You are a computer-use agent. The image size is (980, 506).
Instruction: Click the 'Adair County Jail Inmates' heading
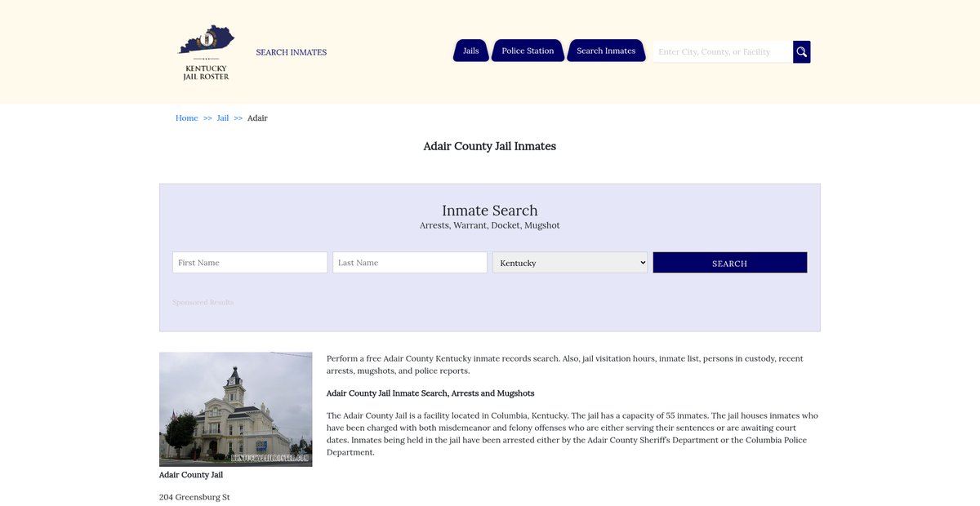(x=490, y=146)
